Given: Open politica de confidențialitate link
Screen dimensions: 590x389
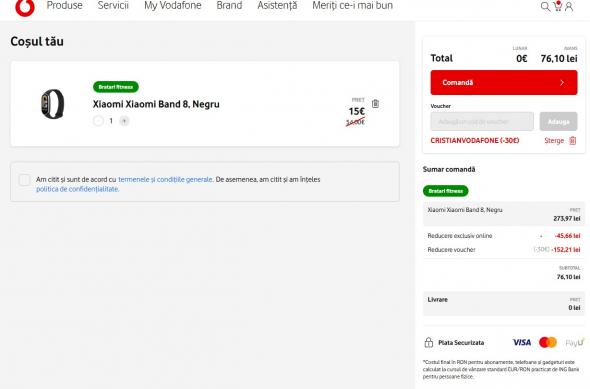Looking at the screenshot, I should pos(78,189).
